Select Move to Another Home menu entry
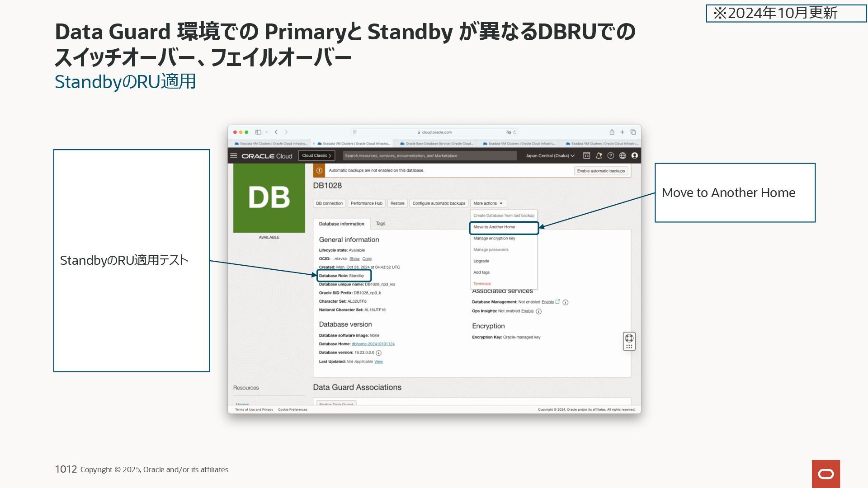 494,227
